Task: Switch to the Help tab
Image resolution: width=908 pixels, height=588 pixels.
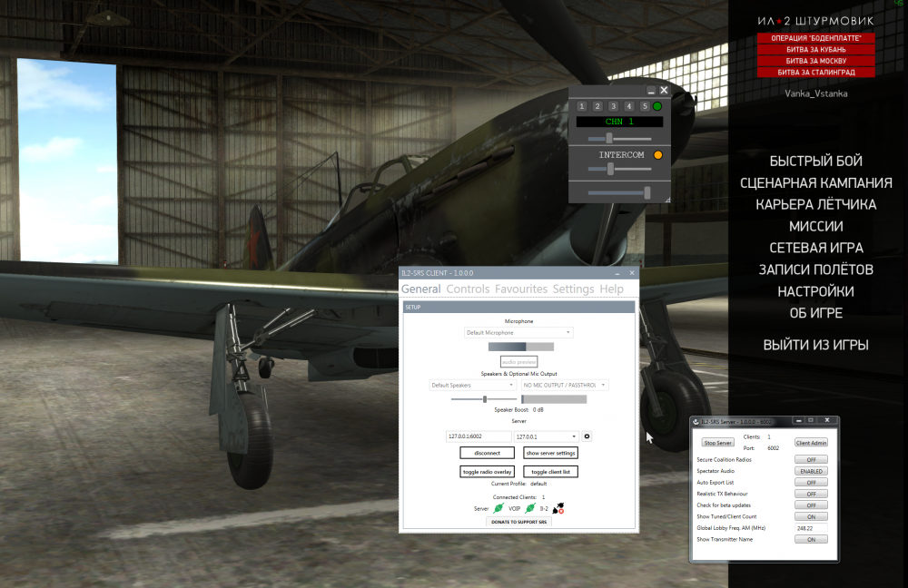Action: pos(611,289)
